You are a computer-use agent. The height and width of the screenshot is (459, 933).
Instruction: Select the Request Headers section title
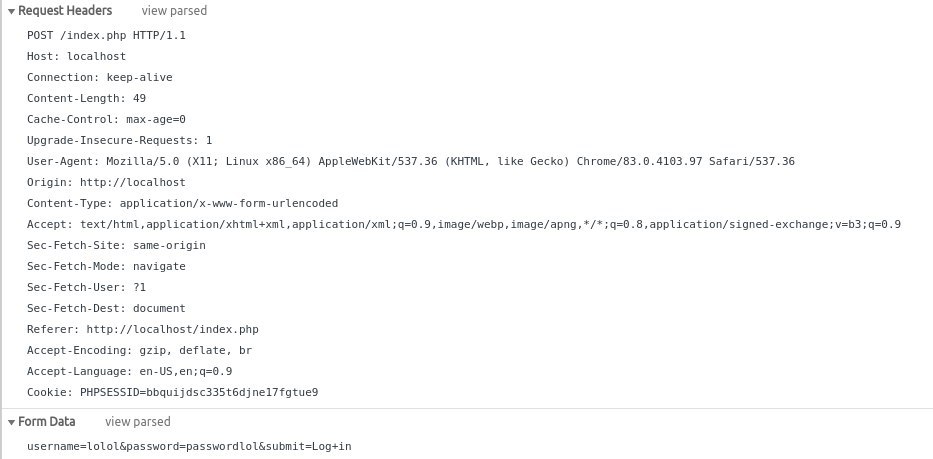click(x=65, y=11)
